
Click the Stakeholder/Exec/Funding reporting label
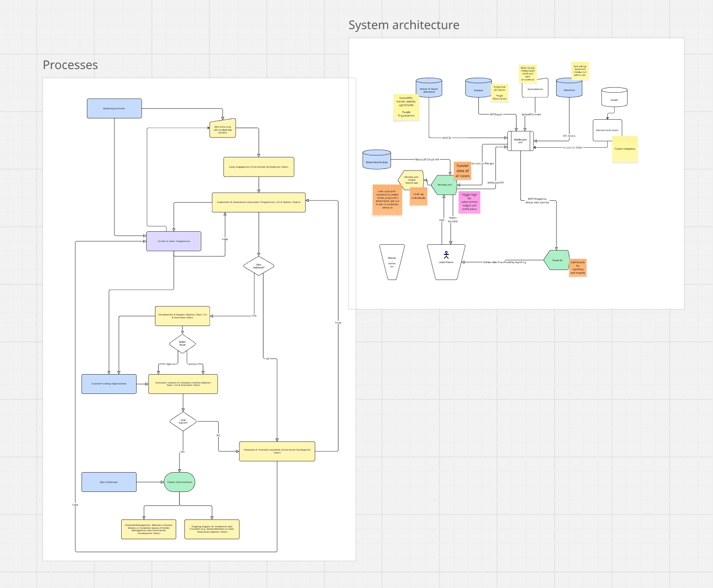tap(504, 262)
